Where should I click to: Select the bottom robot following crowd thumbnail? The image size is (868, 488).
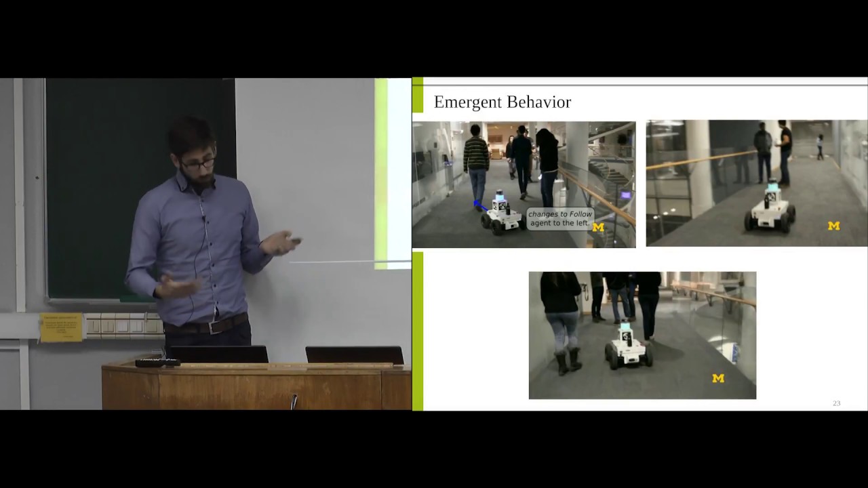click(x=642, y=335)
